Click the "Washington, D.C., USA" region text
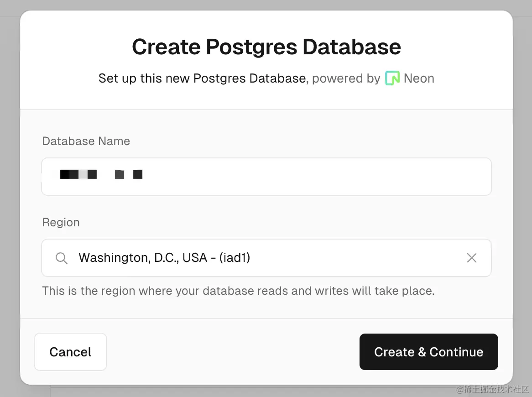532x397 pixels. [143, 258]
